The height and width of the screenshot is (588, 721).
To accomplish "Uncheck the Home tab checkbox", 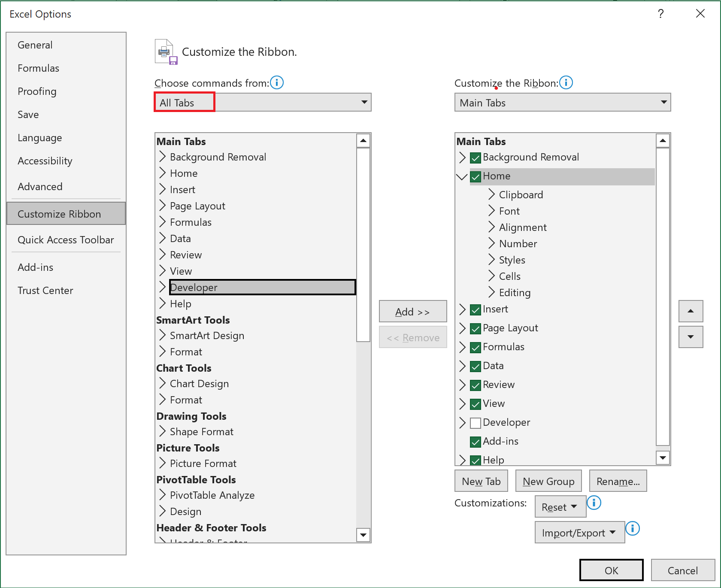I will click(475, 176).
